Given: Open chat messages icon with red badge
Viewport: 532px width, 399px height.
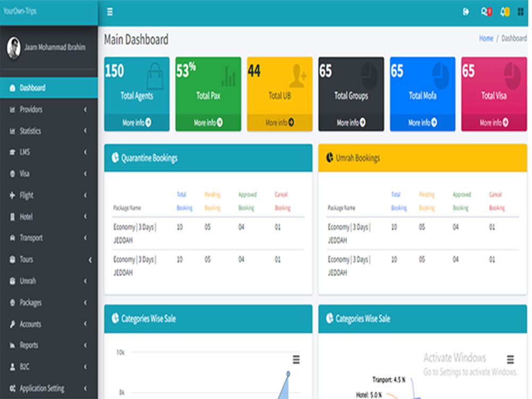Looking at the screenshot, I should 486,12.
